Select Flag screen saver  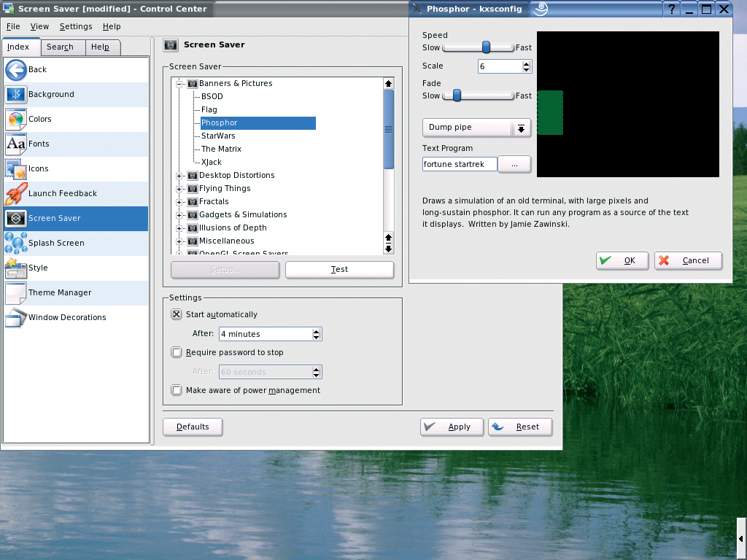209,109
